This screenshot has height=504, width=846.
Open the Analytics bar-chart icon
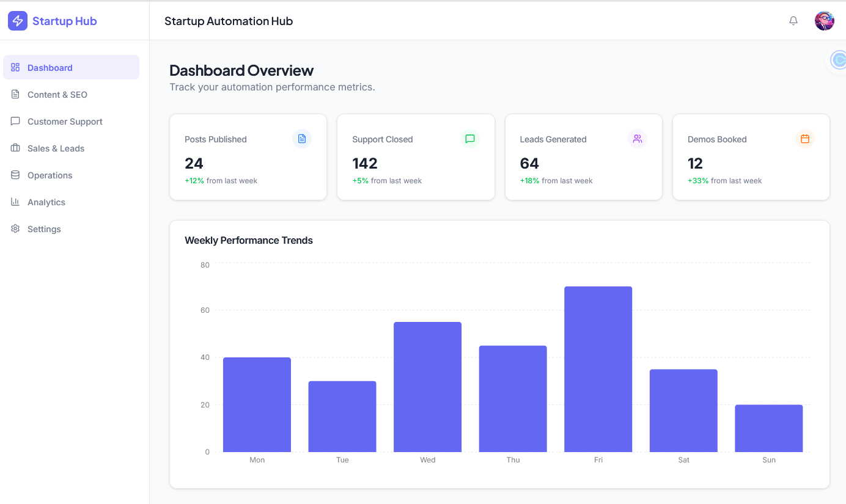point(15,202)
